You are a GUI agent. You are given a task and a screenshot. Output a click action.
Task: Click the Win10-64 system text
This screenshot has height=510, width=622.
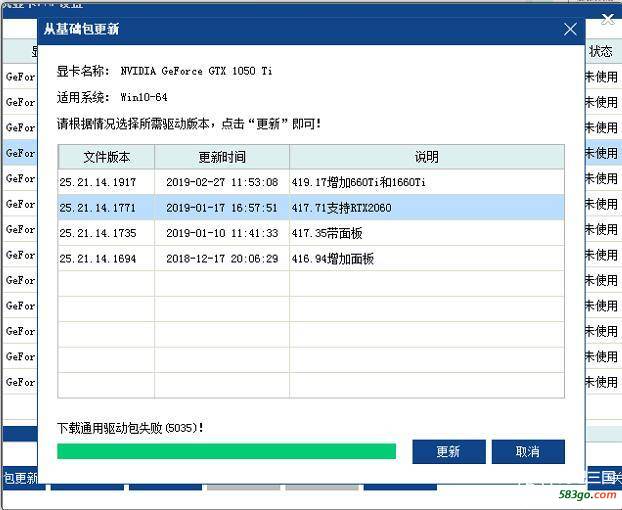click(144, 97)
